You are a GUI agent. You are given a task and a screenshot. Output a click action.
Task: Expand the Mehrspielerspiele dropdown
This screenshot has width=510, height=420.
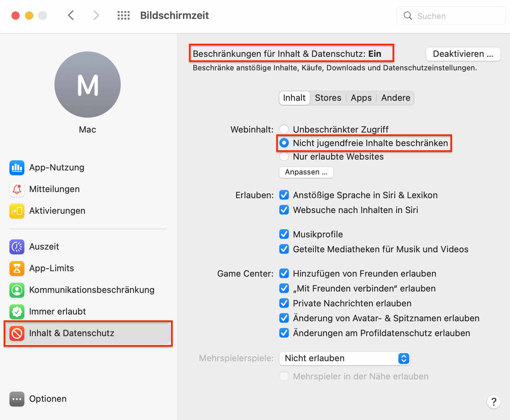pos(344,358)
